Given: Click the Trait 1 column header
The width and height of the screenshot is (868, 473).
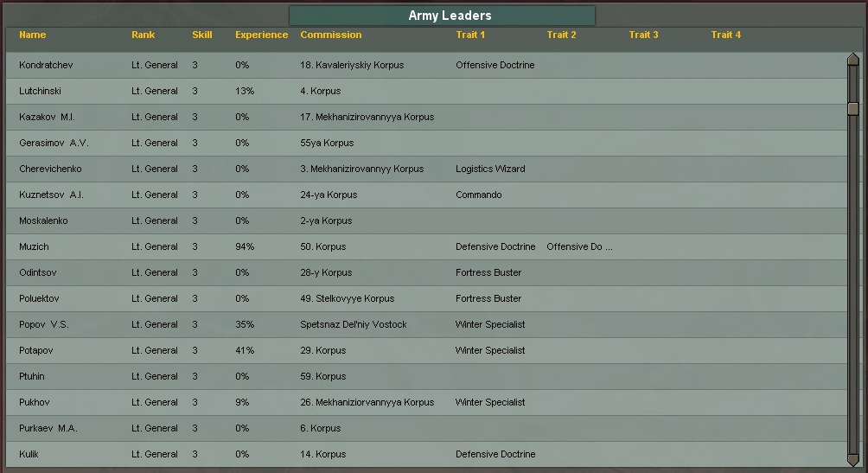Looking at the screenshot, I should tap(470, 35).
